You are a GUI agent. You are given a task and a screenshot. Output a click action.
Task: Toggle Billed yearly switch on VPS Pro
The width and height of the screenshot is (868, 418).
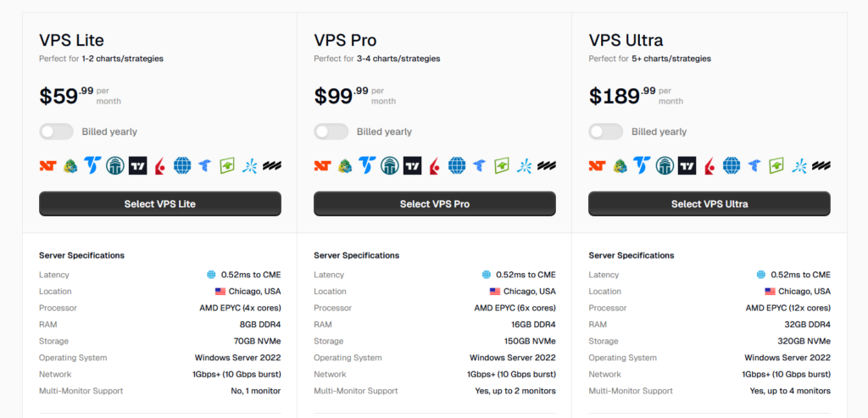pos(331,131)
